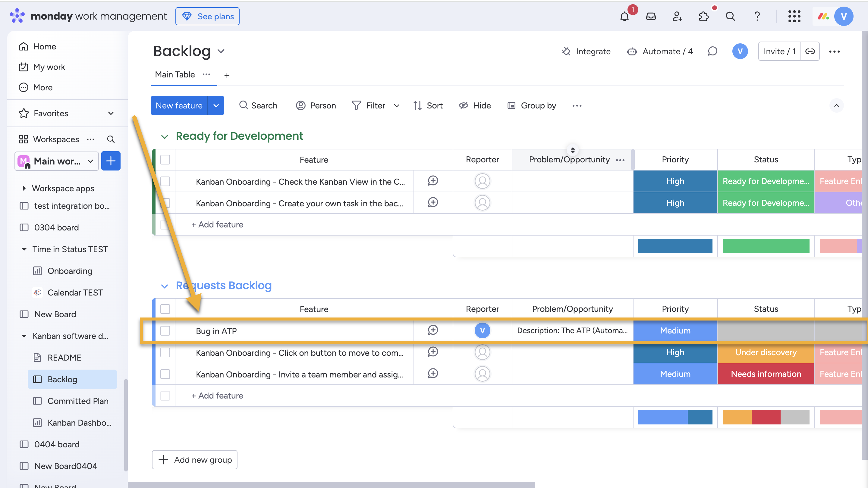
Task: Click the See plans button
Action: pos(207,17)
